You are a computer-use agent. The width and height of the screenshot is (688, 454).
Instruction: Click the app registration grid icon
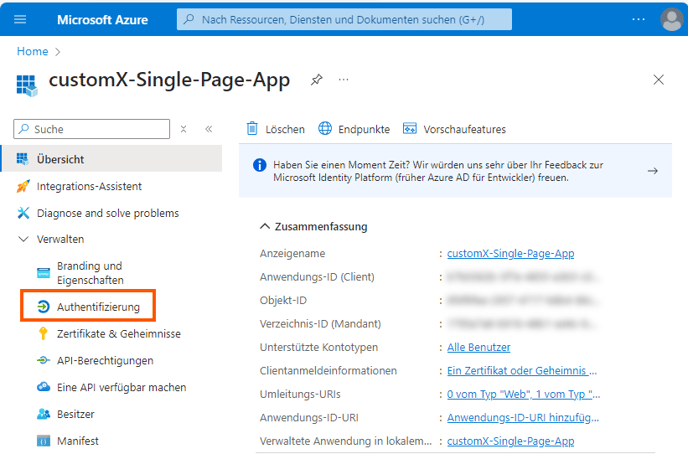click(27, 85)
